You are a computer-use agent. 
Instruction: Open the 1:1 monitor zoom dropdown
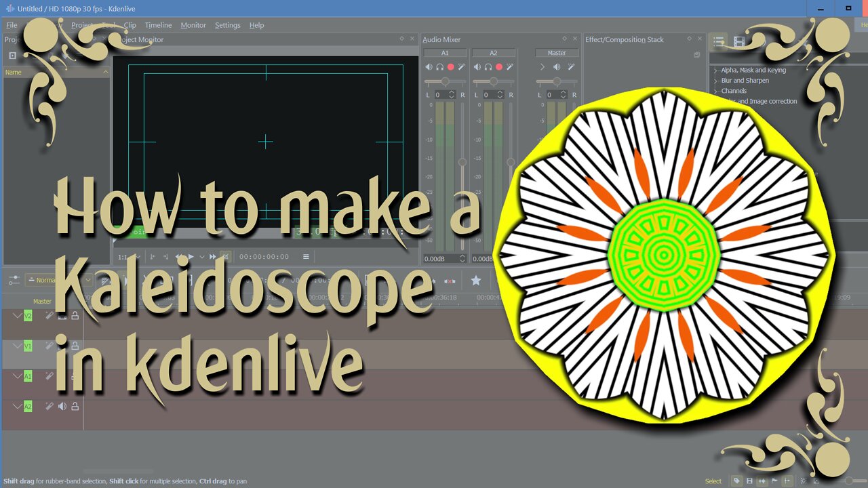(129, 257)
